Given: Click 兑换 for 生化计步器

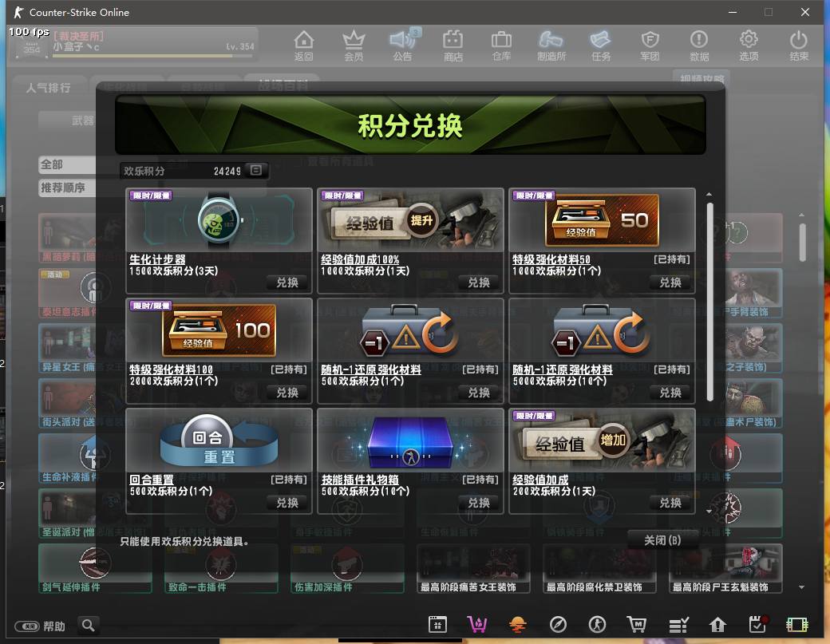Looking at the screenshot, I should point(287,282).
